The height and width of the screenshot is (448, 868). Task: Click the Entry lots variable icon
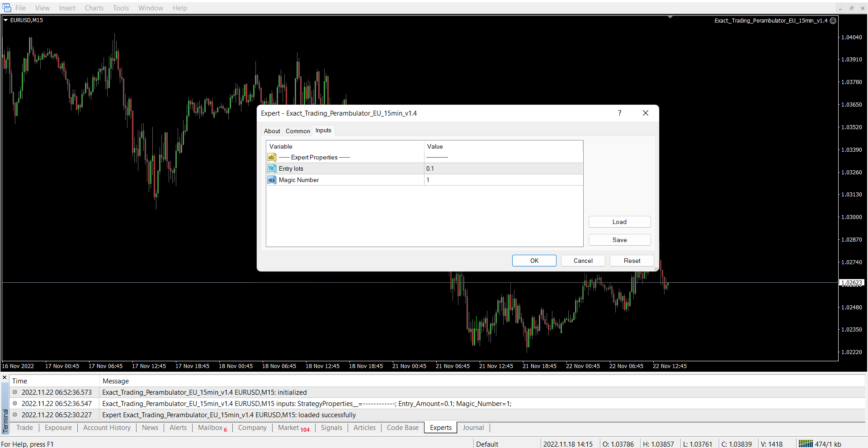(x=271, y=168)
